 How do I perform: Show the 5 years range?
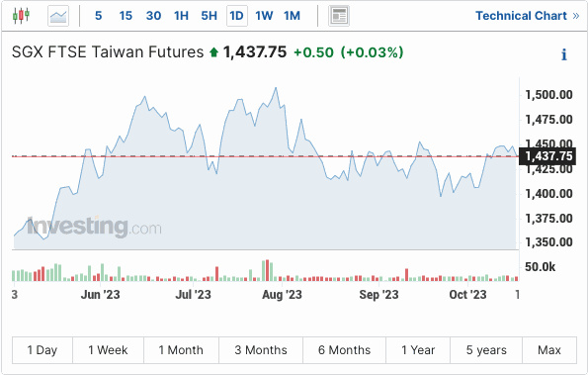486,350
